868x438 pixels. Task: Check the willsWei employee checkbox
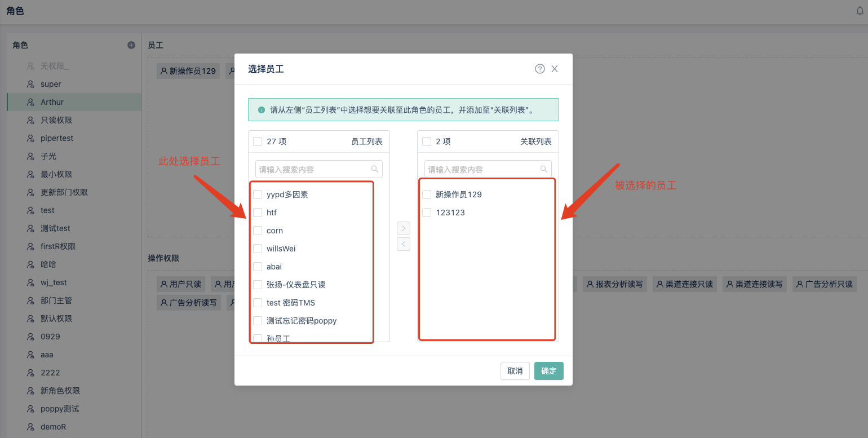[x=258, y=249]
